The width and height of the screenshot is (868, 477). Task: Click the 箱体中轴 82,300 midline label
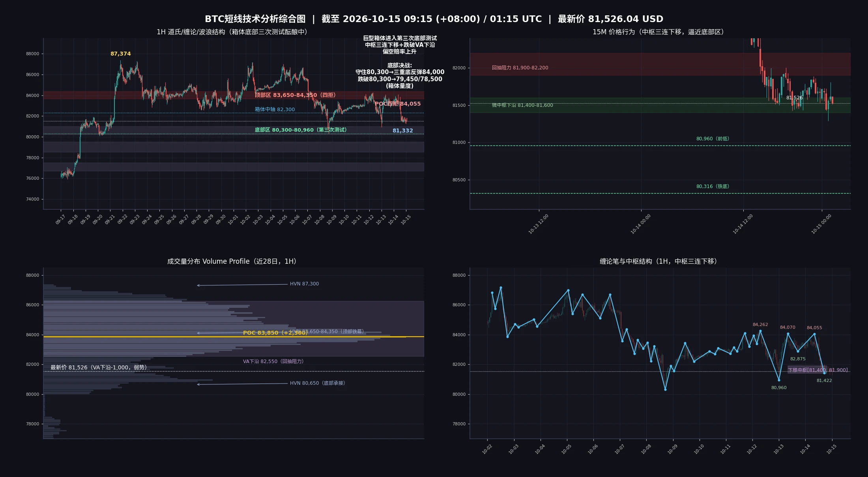click(275, 110)
